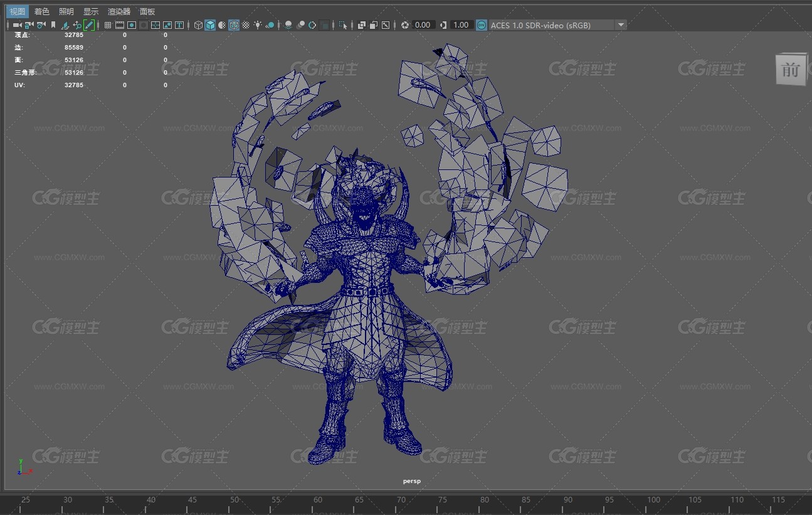The height and width of the screenshot is (515, 812).
Task: Click the X-Ray Joints icon
Action: [386, 25]
